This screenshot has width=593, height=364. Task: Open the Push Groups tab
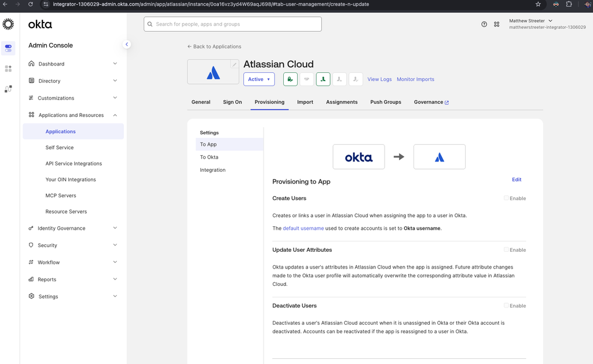[x=386, y=102]
